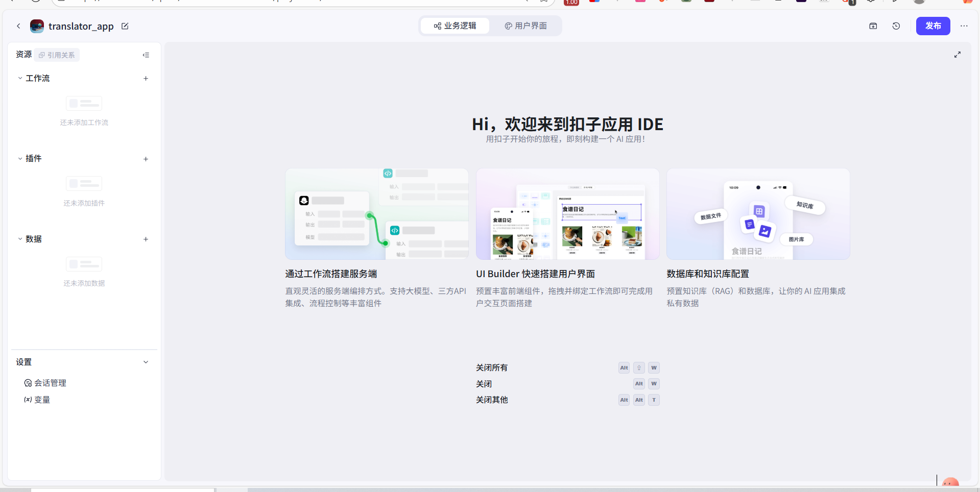980x492 pixels.
Task: Open the more options ellipsis menu
Action: [964, 26]
